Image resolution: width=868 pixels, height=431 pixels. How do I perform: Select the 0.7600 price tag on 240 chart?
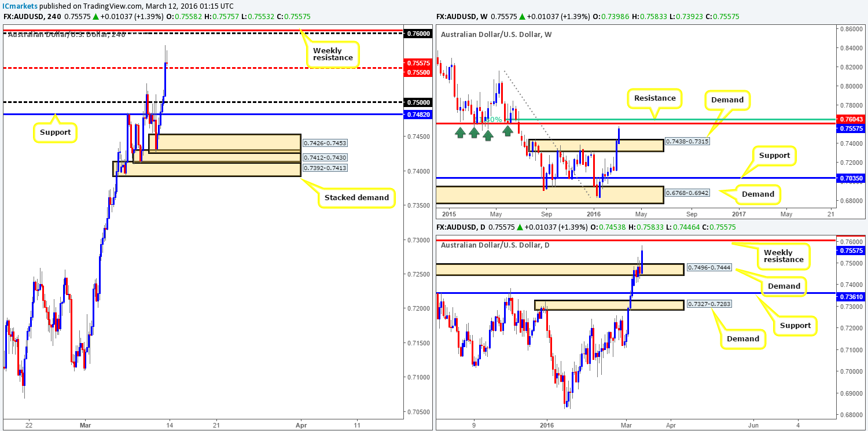tap(418, 34)
